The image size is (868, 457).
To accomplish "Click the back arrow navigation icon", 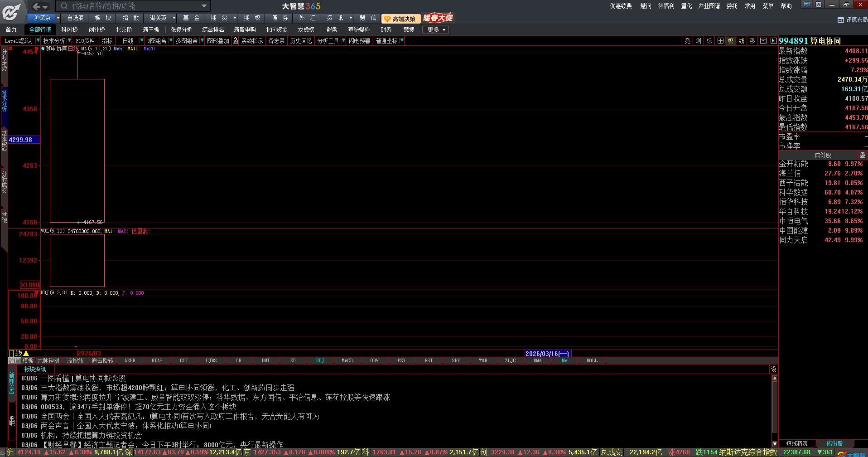I will click(x=37, y=6).
